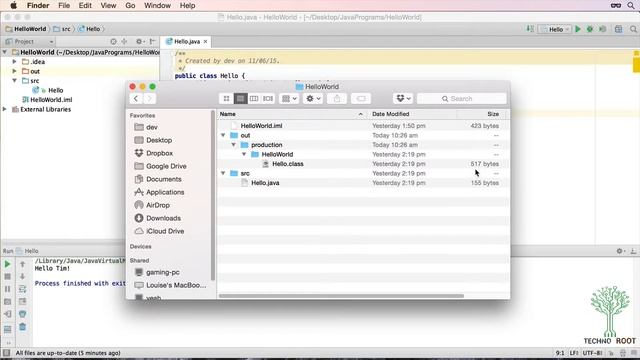Click pause icon in Run panel
Screen dimensions: 640x360
coord(7,289)
